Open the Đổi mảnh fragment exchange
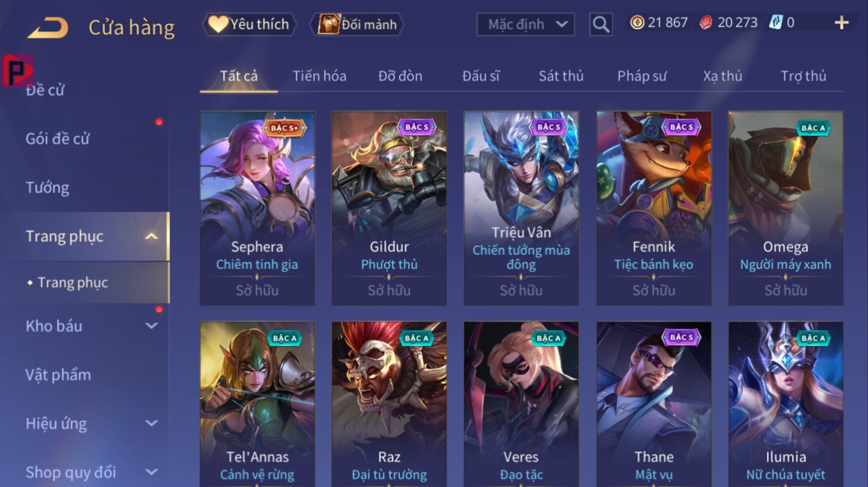This screenshot has width=868, height=487. (x=357, y=24)
